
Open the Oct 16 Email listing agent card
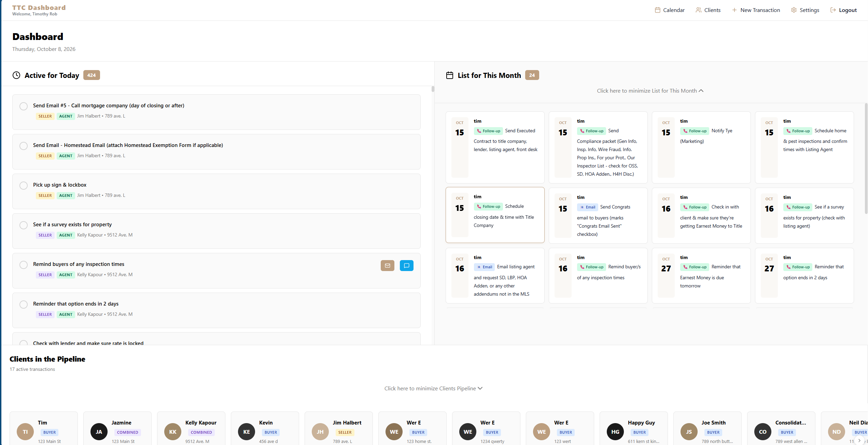(x=495, y=275)
